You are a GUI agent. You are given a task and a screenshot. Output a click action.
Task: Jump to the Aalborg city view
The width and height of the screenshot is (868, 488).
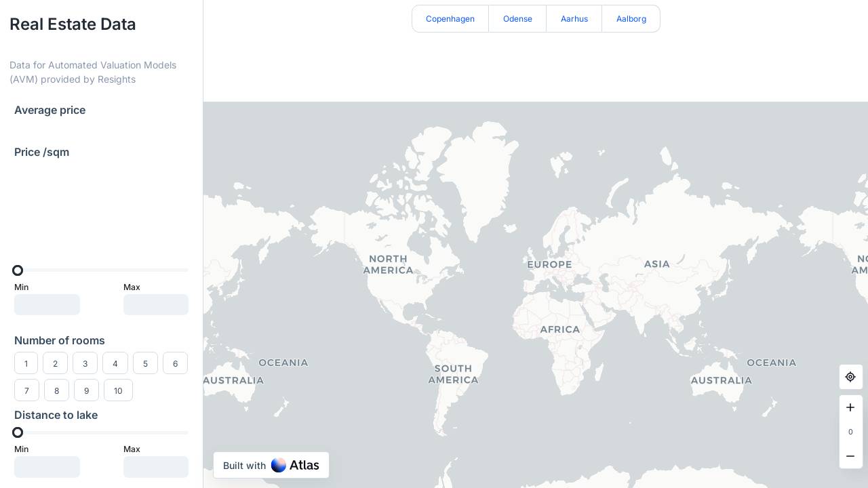pos(631,19)
